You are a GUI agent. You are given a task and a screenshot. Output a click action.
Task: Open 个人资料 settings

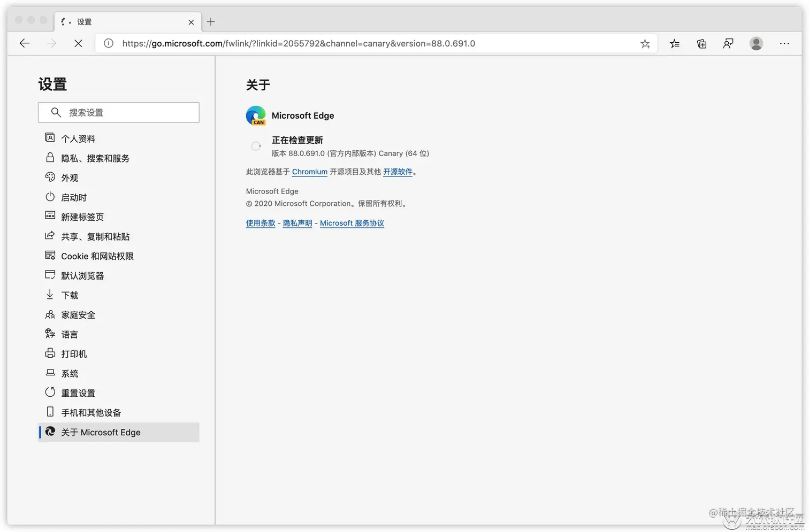(x=119, y=138)
